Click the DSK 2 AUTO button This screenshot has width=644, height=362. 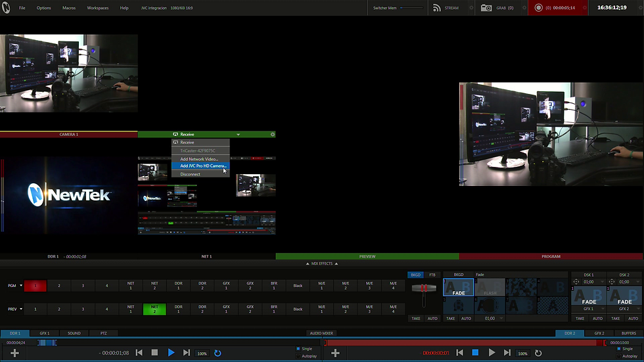click(633, 319)
